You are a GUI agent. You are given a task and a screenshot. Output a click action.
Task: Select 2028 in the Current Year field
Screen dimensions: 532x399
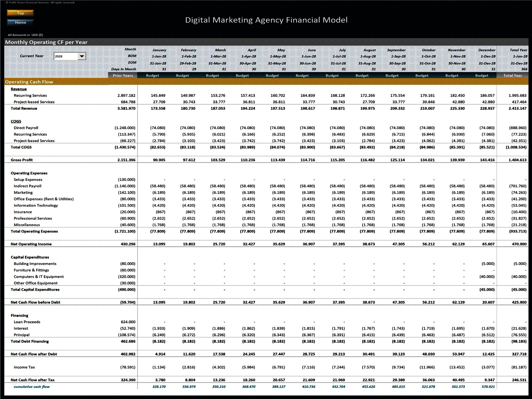pos(64,56)
